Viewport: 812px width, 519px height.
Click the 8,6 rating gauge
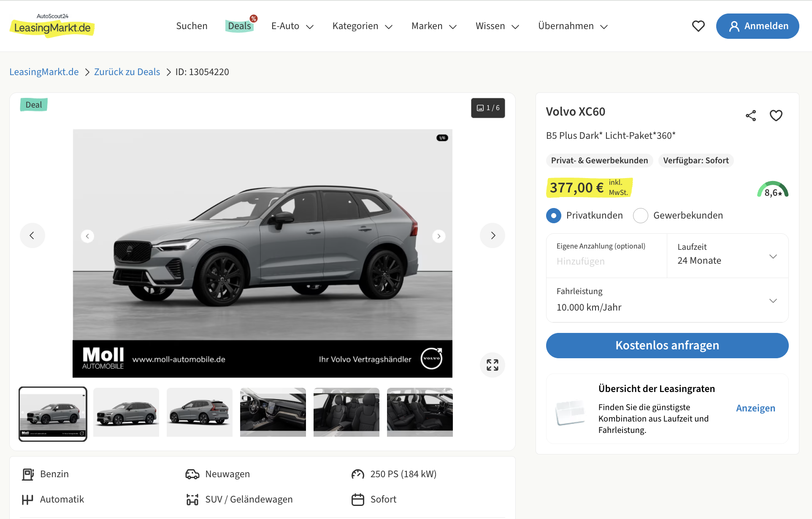[x=773, y=189]
